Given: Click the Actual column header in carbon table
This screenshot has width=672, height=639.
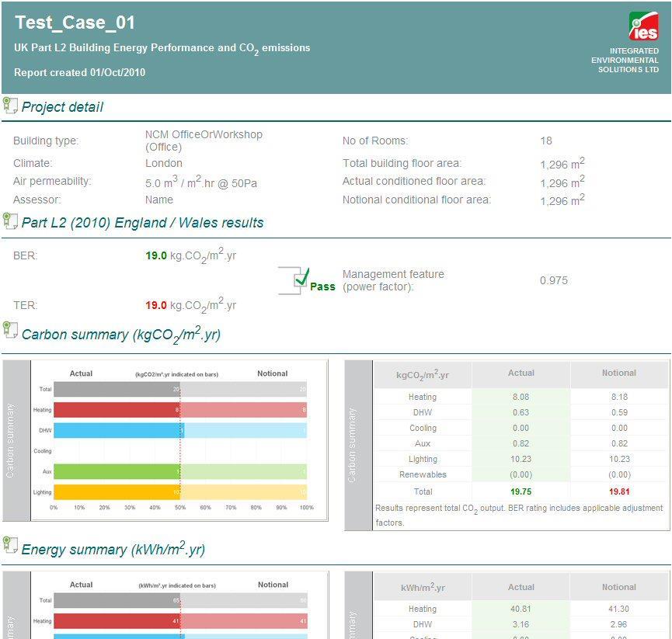Looking at the screenshot, I should [521, 373].
